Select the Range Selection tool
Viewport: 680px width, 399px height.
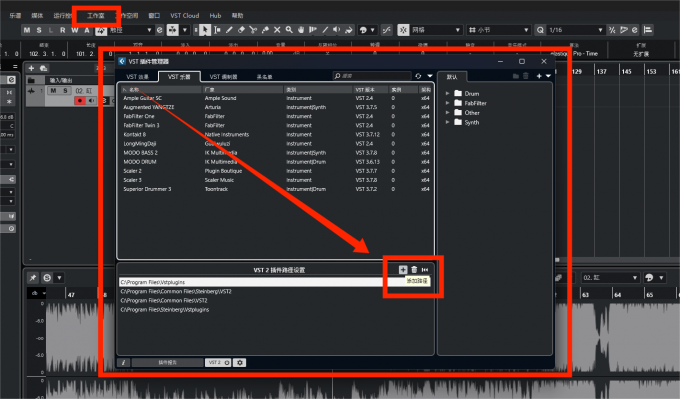pos(217,30)
